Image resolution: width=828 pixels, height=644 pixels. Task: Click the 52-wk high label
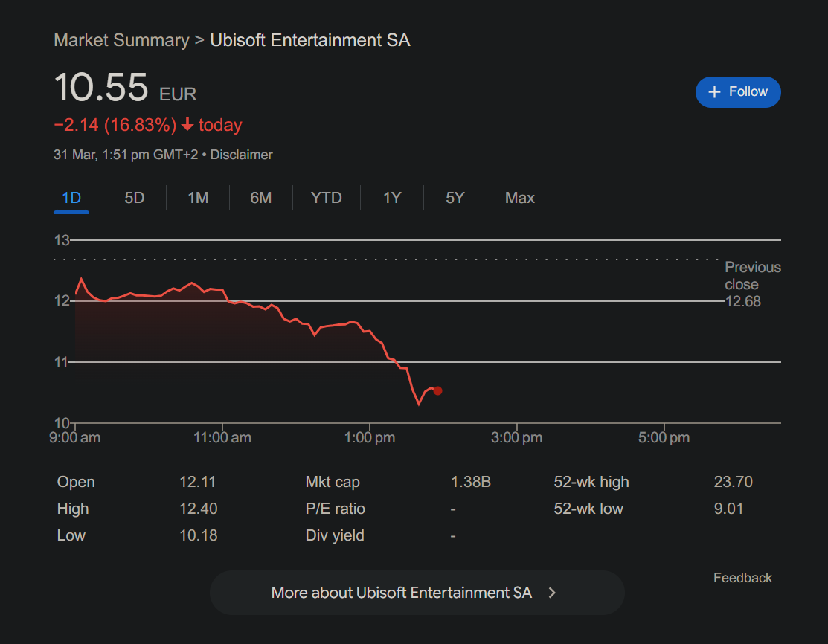pyautogui.click(x=591, y=482)
